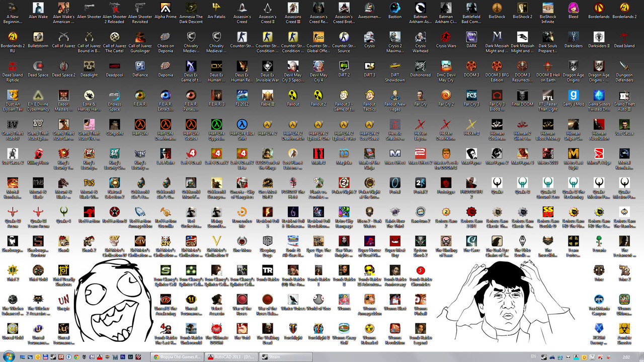Click the Mafia II desktop icon

(x=318, y=157)
